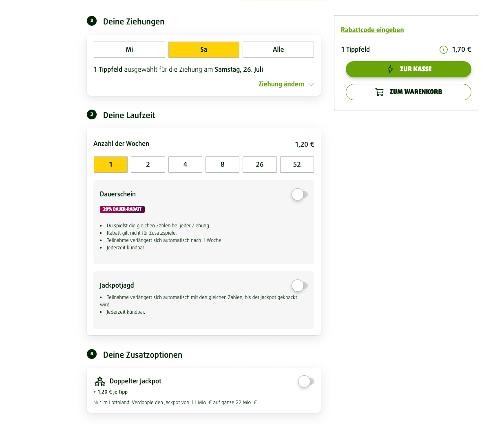
Task: Enable the Dauerschein toggle
Action: point(300,194)
